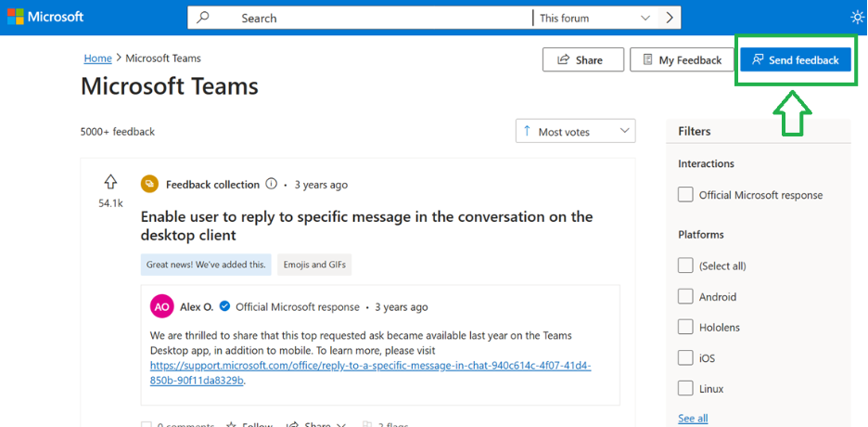Click the Microsoft logo
The height and width of the screenshot is (427, 868).
45,17
